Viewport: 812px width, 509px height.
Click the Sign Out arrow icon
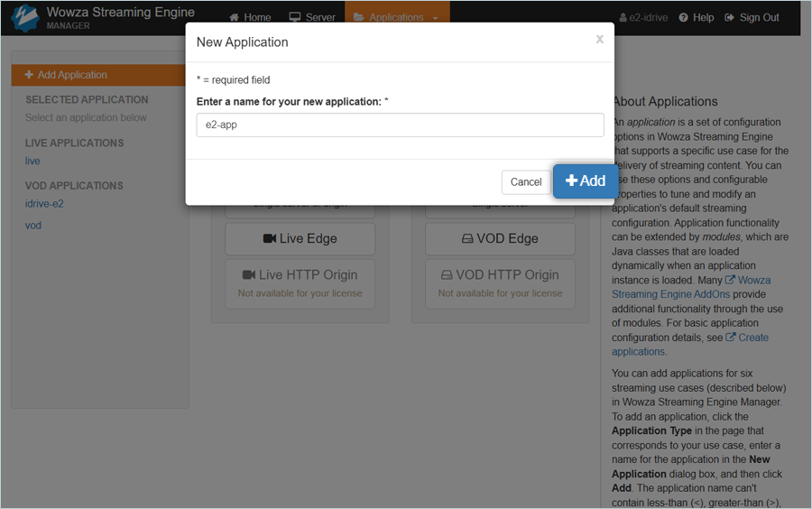pyautogui.click(x=729, y=18)
